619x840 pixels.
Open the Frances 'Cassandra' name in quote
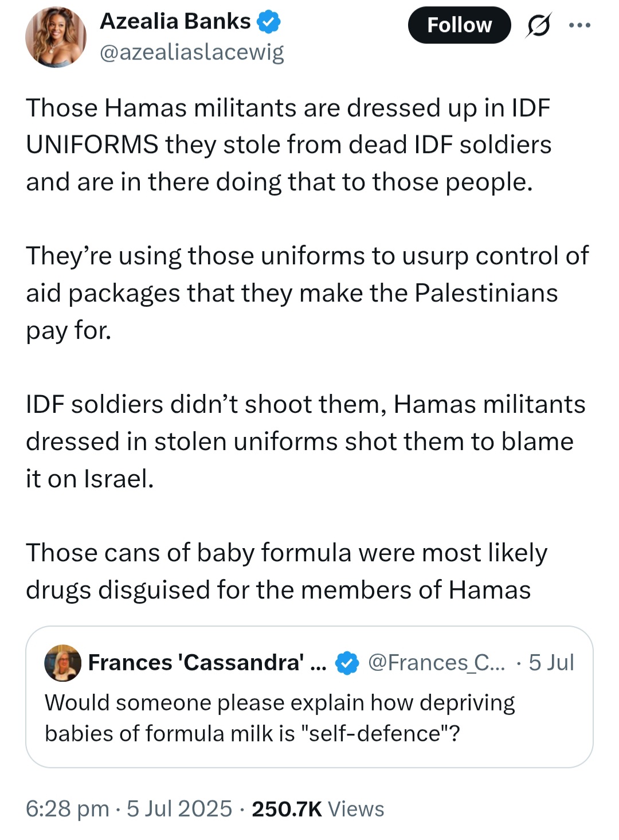click(x=207, y=663)
